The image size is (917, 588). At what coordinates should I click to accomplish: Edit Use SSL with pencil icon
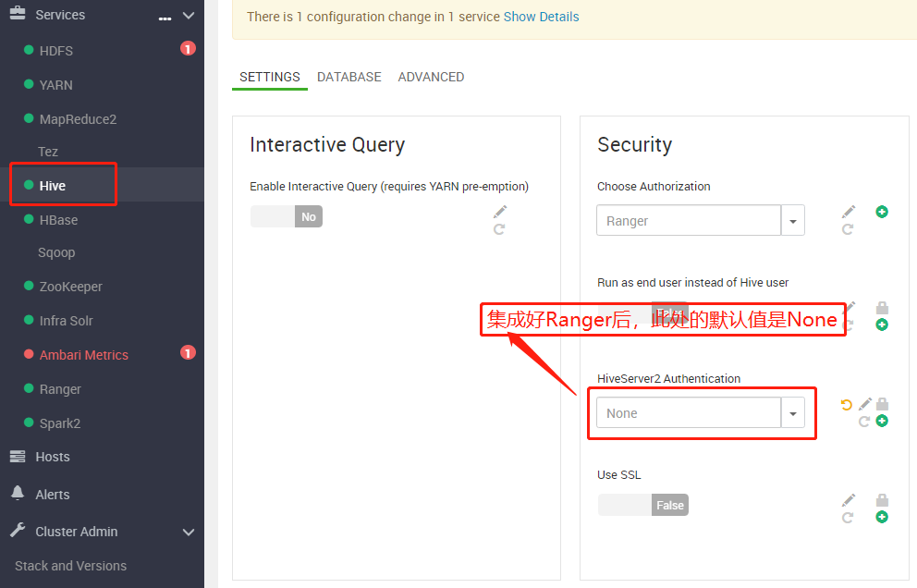(x=849, y=499)
